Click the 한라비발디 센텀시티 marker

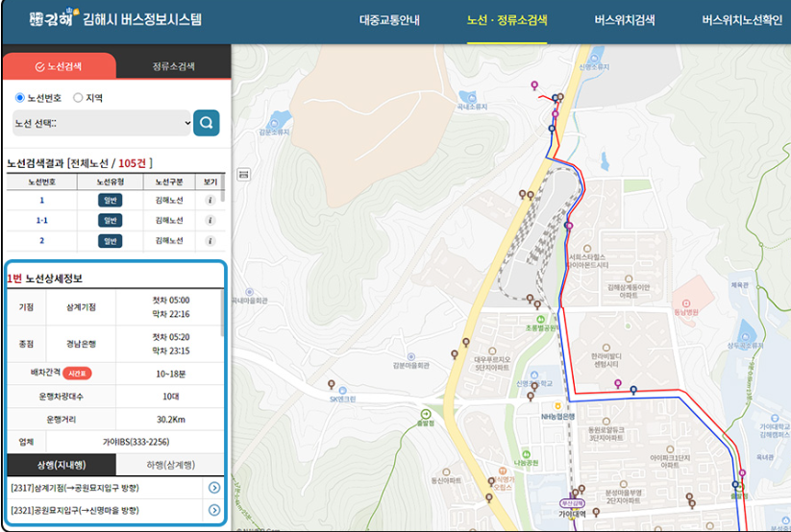606,348
